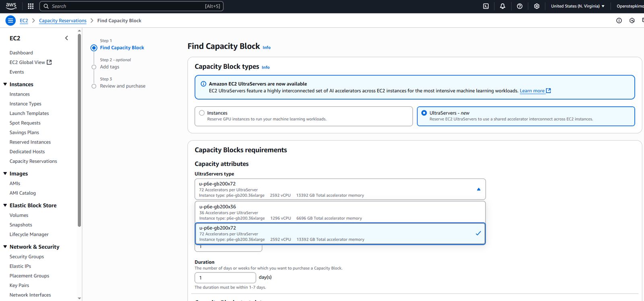The height and width of the screenshot is (301, 644).
Task: Click the clock icon in breadcrumb bar
Action: click(x=632, y=21)
